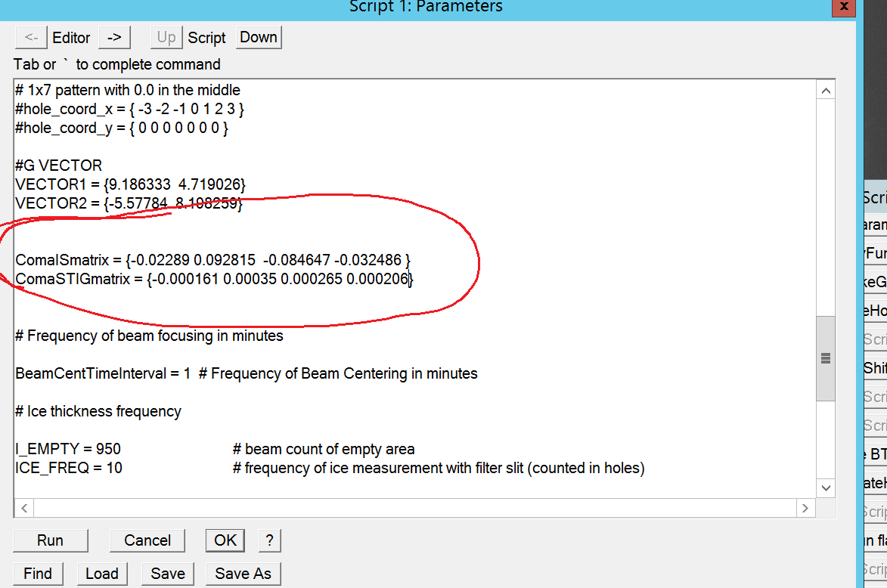
Task: Click '# Ice thickness frequency' comment
Action: tap(98, 411)
